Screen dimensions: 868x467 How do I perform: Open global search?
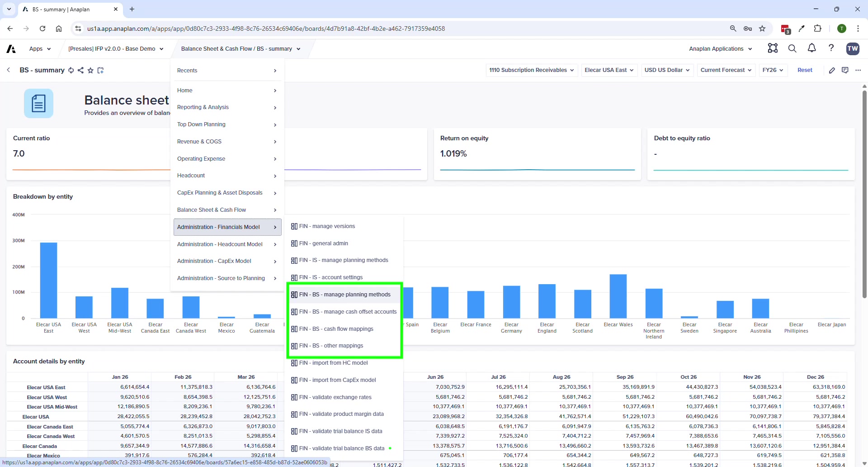click(793, 48)
